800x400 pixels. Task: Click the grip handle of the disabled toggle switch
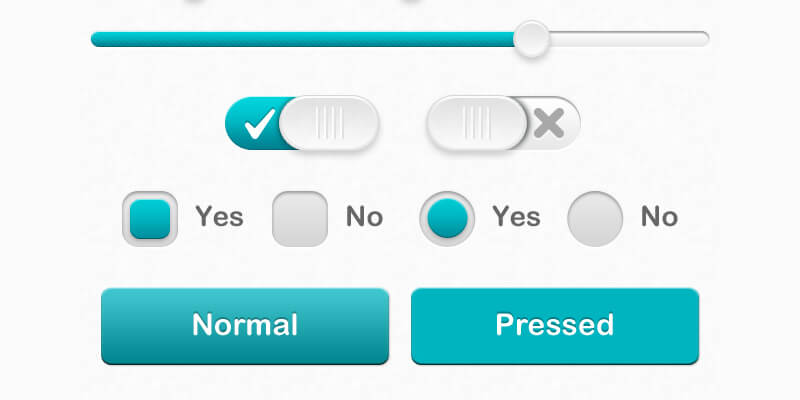[x=476, y=123]
